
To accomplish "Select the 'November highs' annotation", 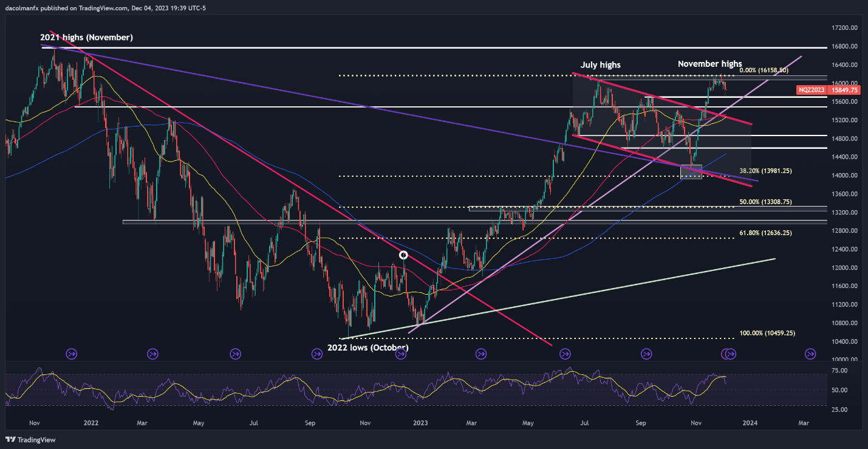I will click(x=709, y=64).
